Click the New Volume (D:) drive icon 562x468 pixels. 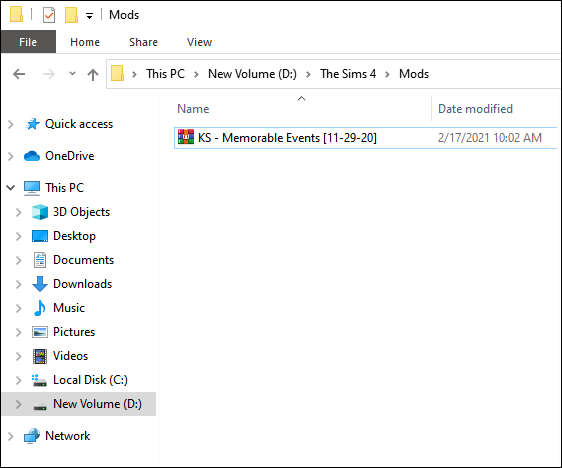40,406
